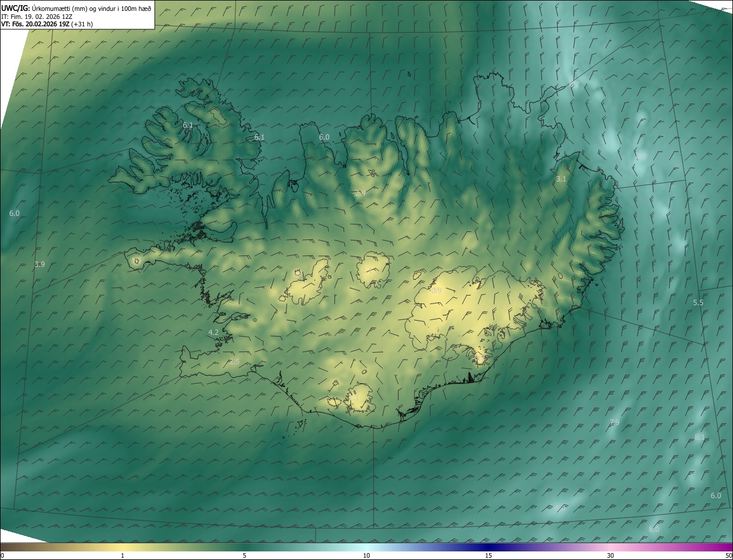
Task: Click the 3.1 value label in the northeast
Action: pos(561,179)
